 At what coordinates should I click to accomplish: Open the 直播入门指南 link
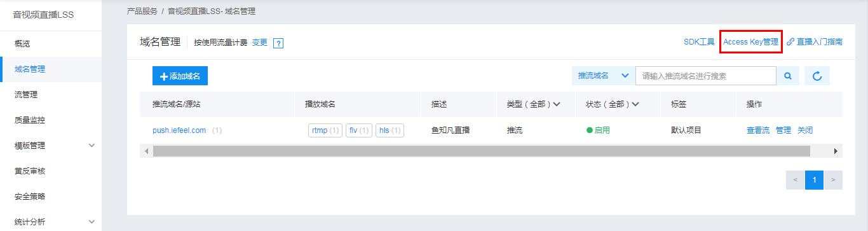coord(820,42)
